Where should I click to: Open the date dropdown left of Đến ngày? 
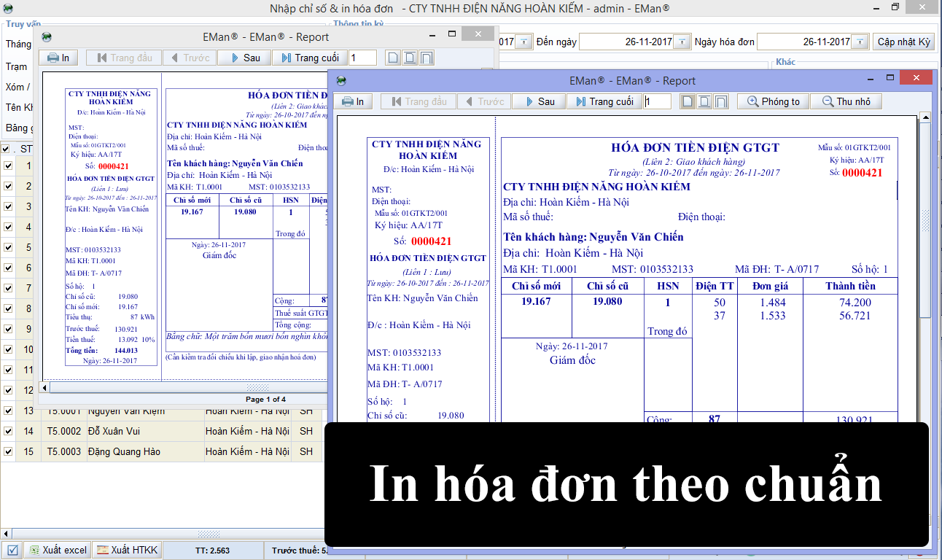pyautogui.click(x=524, y=42)
